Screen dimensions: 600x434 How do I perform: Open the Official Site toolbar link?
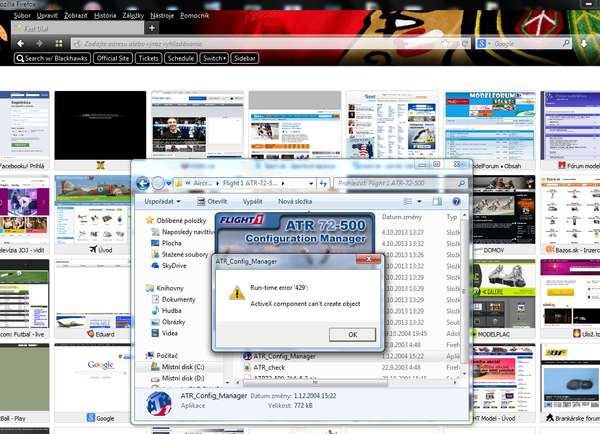coord(113,59)
